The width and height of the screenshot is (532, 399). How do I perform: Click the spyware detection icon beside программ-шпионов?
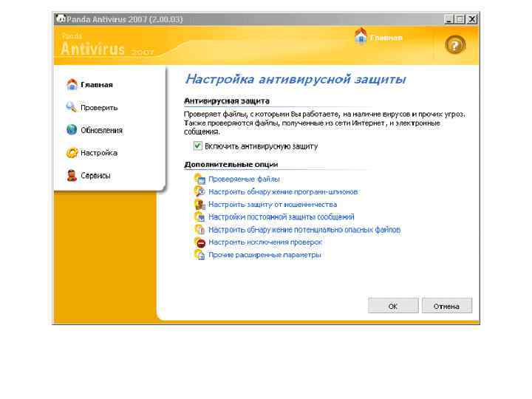199,191
